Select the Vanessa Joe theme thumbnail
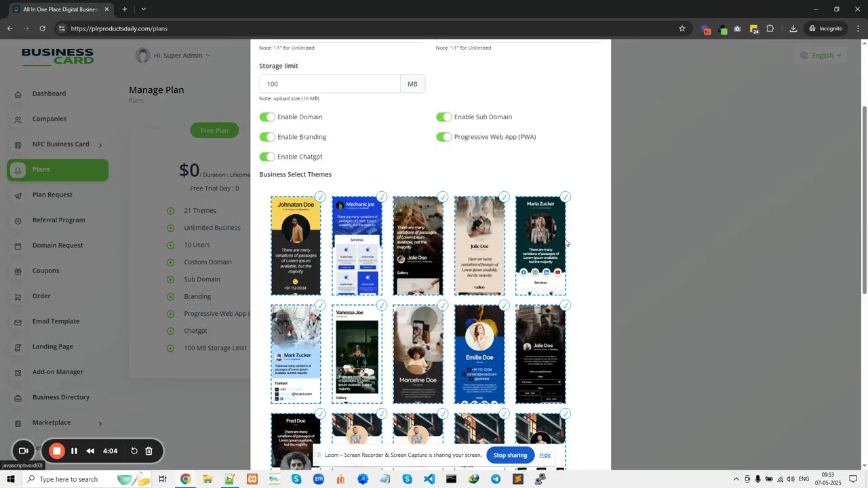The image size is (868, 488). (357, 354)
